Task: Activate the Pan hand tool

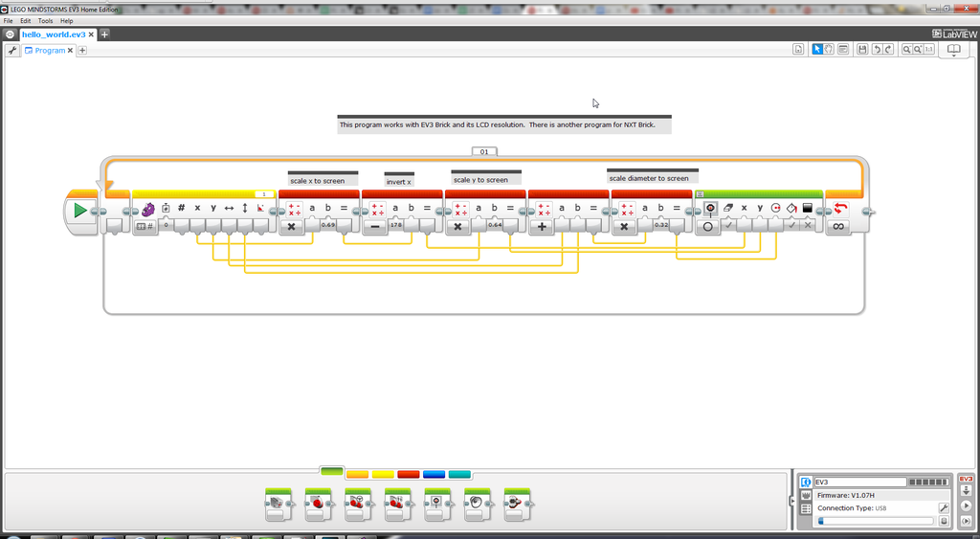Action: [829, 50]
